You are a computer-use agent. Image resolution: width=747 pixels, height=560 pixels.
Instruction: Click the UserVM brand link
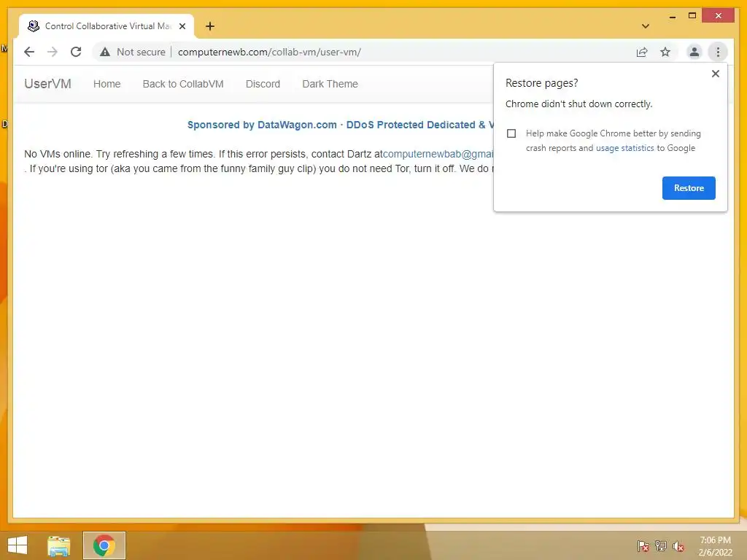click(x=47, y=84)
